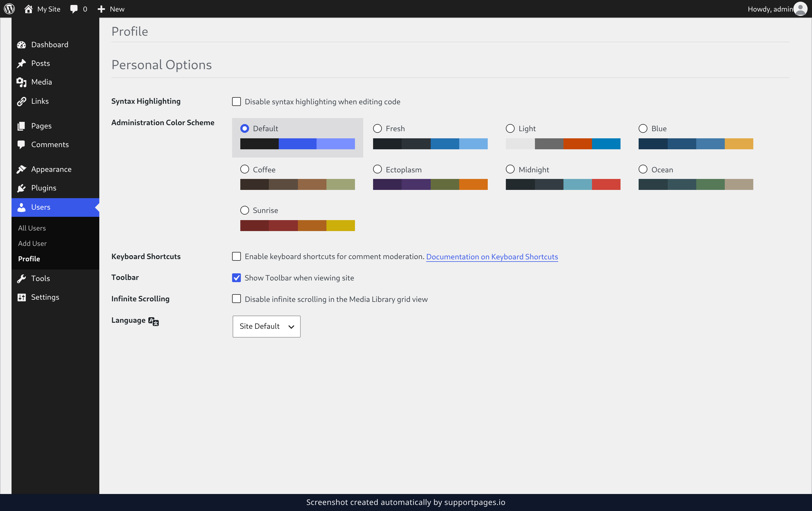812x511 pixels.
Task: Click the plus icon next to New
Action: (x=101, y=9)
